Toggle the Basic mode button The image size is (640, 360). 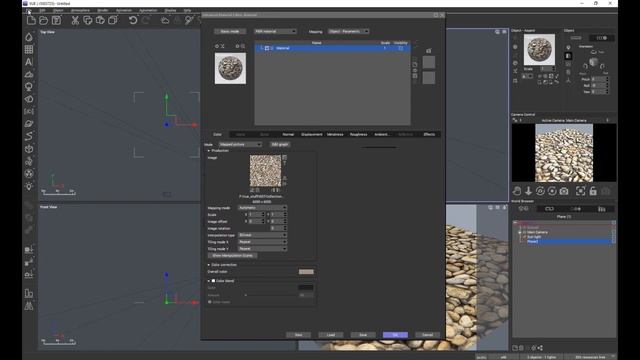point(230,31)
